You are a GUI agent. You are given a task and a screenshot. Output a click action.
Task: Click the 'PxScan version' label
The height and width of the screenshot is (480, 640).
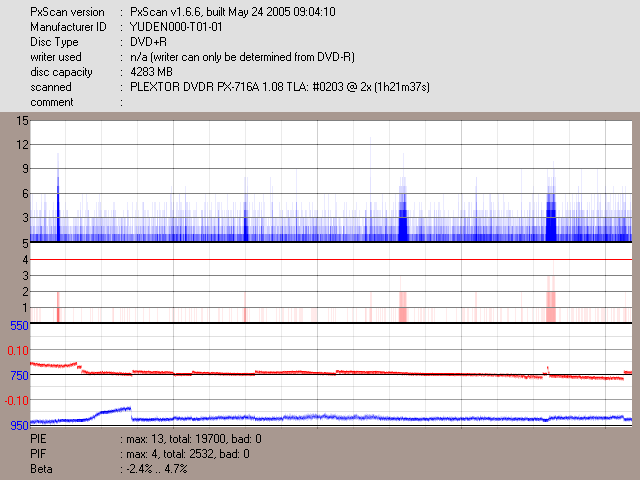pos(67,12)
